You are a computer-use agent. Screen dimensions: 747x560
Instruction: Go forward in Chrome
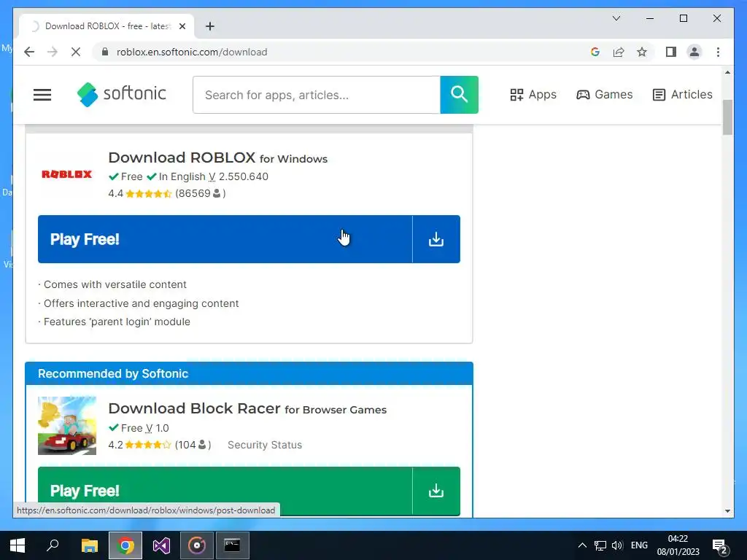coord(53,52)
